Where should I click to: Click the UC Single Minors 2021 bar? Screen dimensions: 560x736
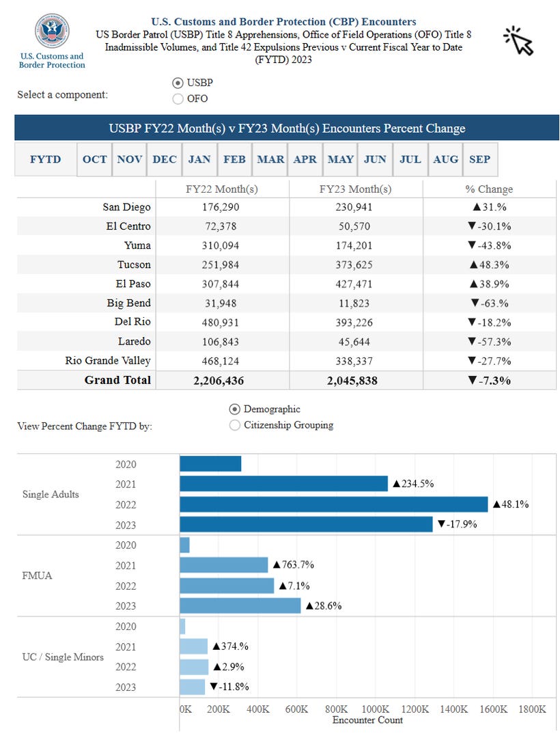tap(194, 646)
